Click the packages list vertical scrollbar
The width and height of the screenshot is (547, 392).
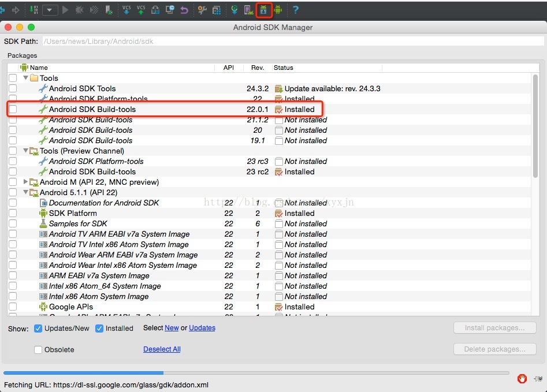(x=535, y=126)
